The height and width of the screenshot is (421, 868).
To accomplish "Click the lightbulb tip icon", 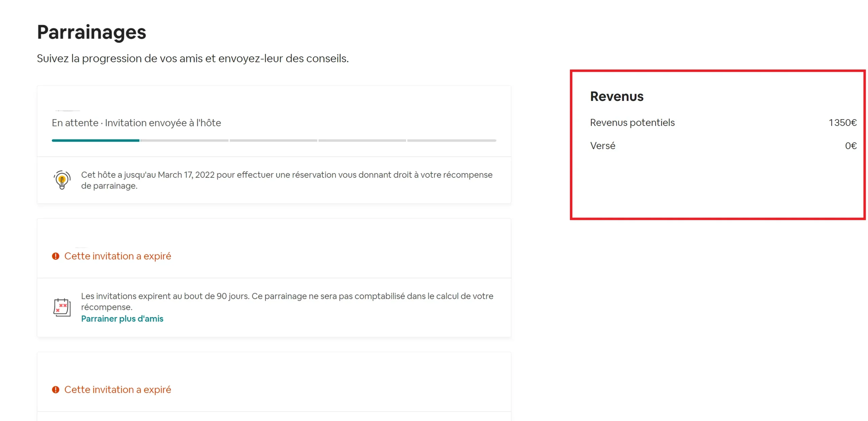I will point(62,180).
